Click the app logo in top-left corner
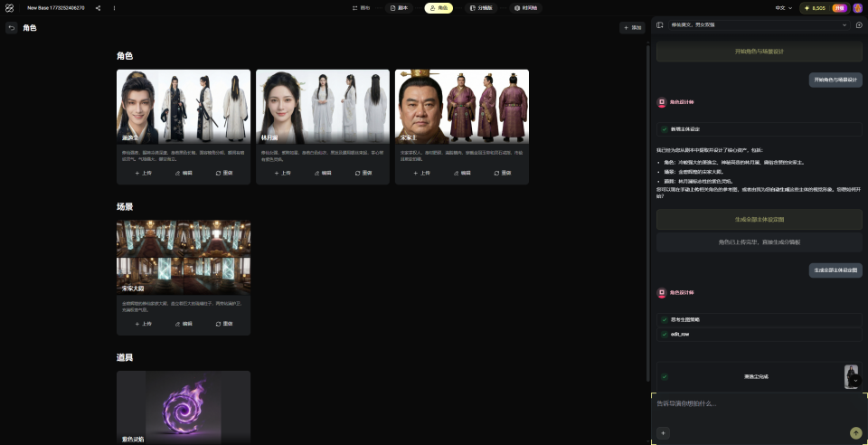 (x=10, y=7)
